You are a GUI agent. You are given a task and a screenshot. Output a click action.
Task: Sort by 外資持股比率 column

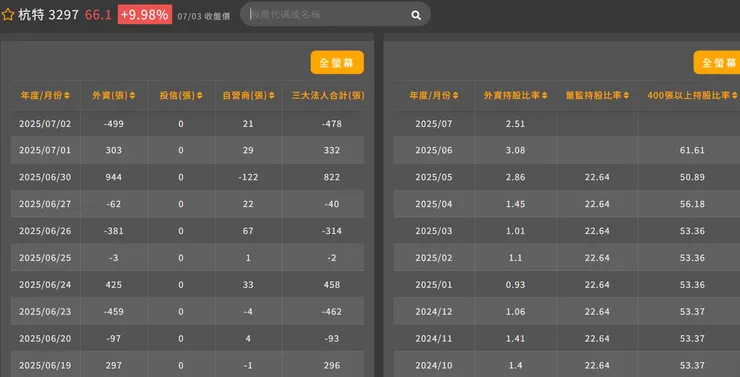(x=516, y=96)
